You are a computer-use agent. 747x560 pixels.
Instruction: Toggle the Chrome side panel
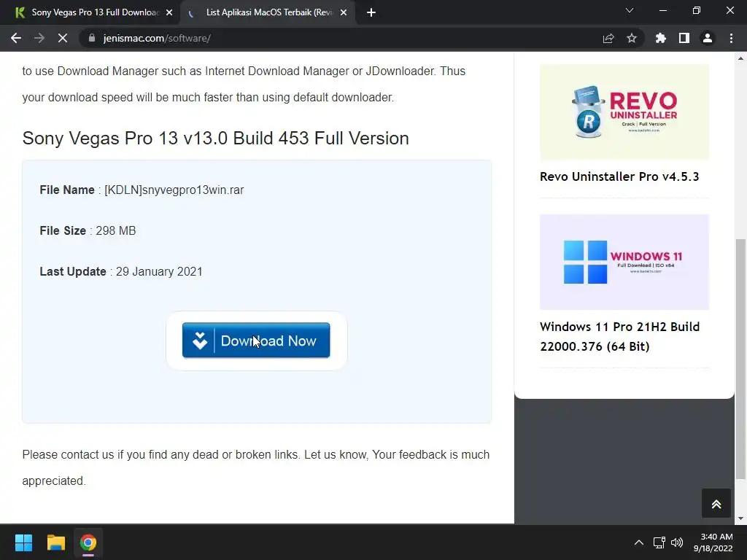point(684,38)
